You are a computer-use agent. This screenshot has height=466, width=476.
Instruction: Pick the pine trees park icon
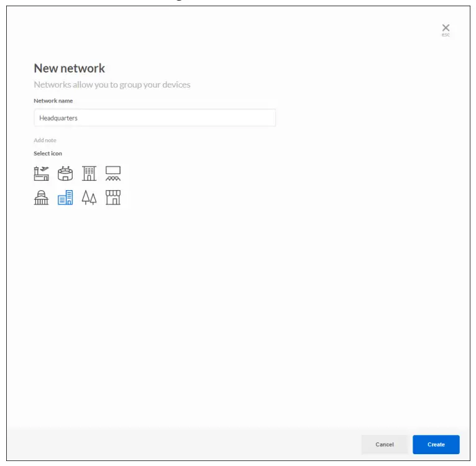[89, 198]
